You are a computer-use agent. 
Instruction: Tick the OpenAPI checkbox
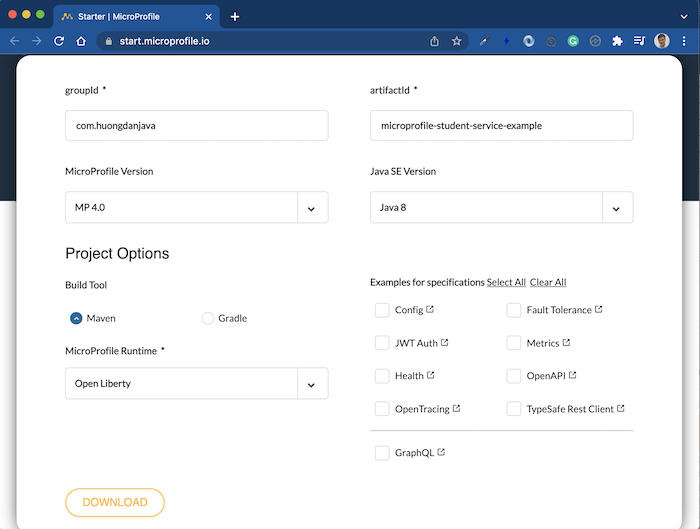pos(514,376)
